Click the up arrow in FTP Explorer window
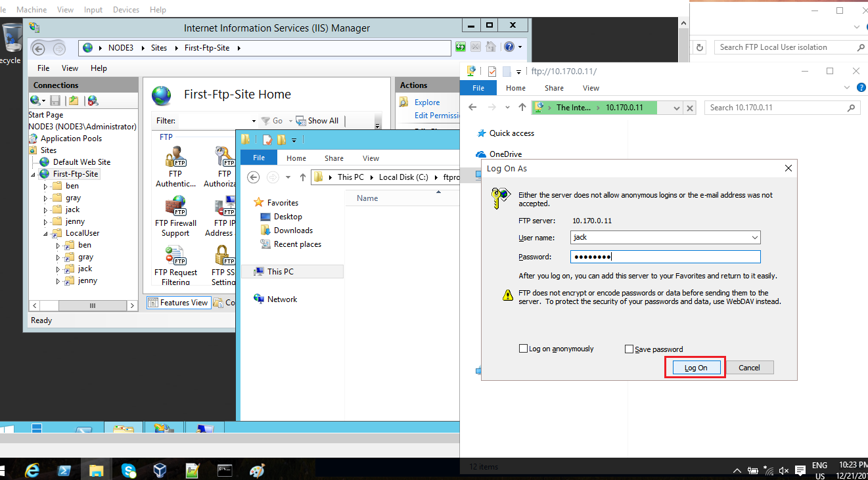 point(522,108)
